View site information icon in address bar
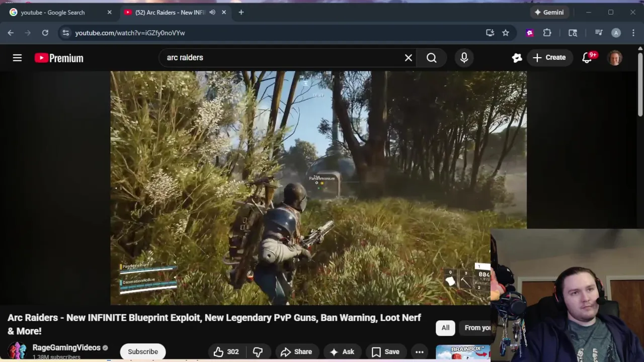Screen dimensions: 644x362 65,33
